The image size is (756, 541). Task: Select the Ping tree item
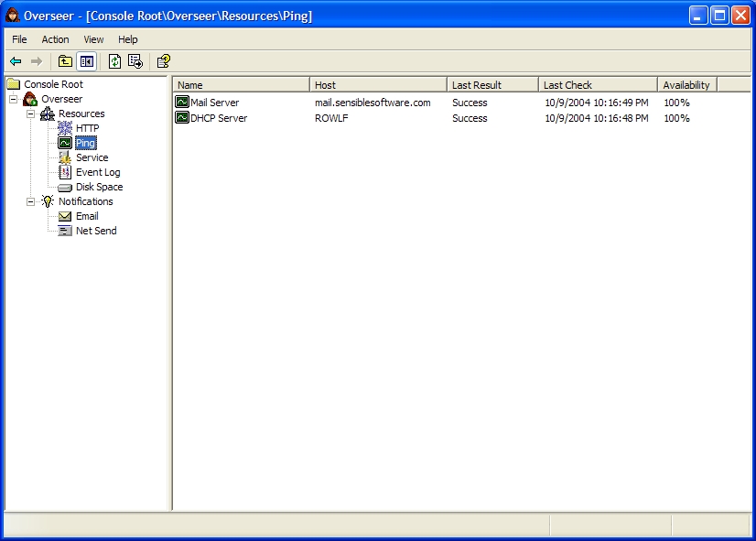click(x=86, y=143)
